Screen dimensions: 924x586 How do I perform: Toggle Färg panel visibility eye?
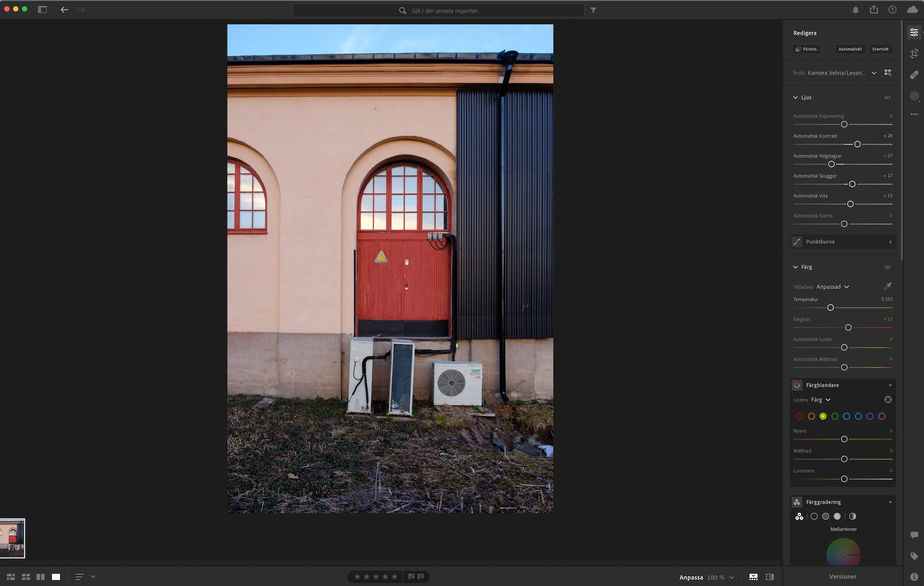pos(887,267)
